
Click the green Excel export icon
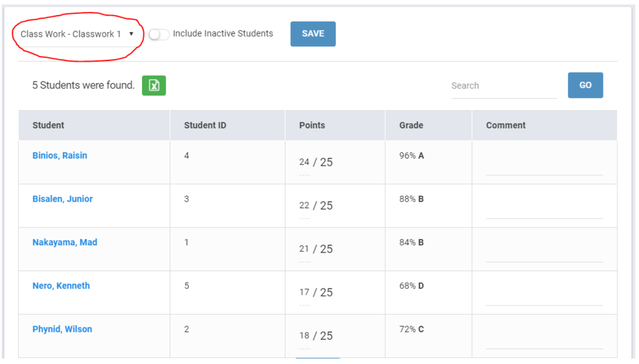154,86
